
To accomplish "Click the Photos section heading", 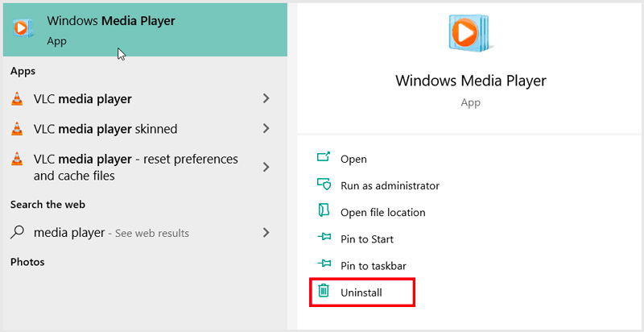I will click(x=27, y=262).
